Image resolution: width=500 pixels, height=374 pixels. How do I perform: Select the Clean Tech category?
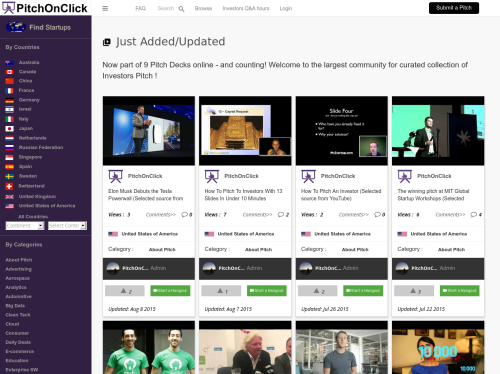click(x=18, y=315)
